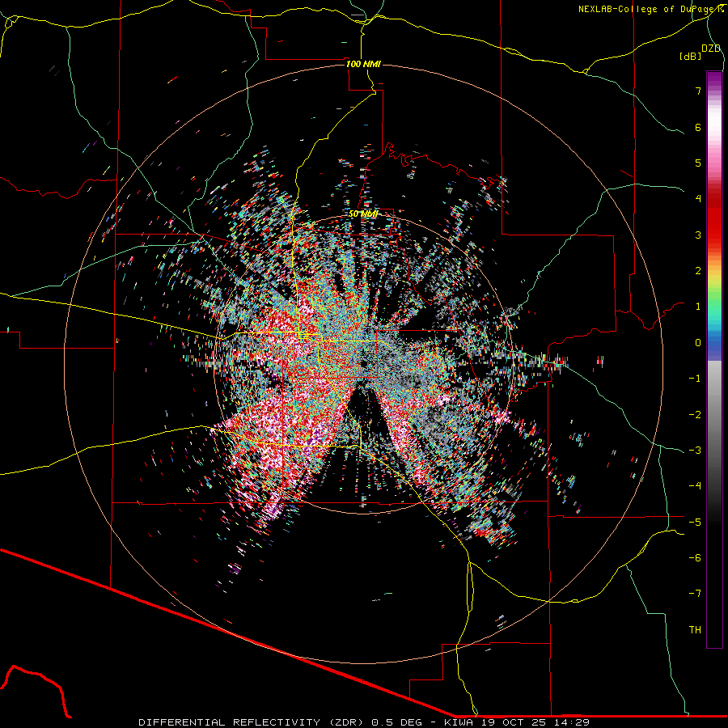Click the DIFFERENTIAL REFLECTIVITY (ZDR) caption
This screenshot has width=728, height=728.
252,722
